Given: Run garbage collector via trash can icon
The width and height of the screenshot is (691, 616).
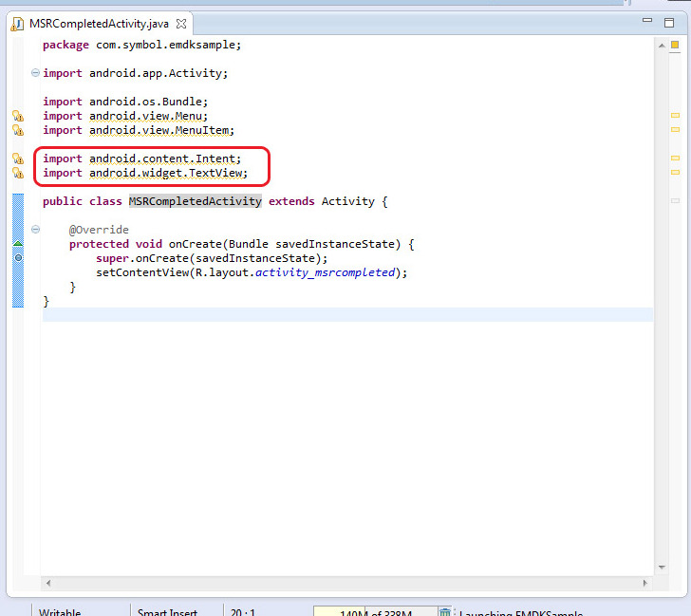Looking at the screenshot, I should coord(445,612).
